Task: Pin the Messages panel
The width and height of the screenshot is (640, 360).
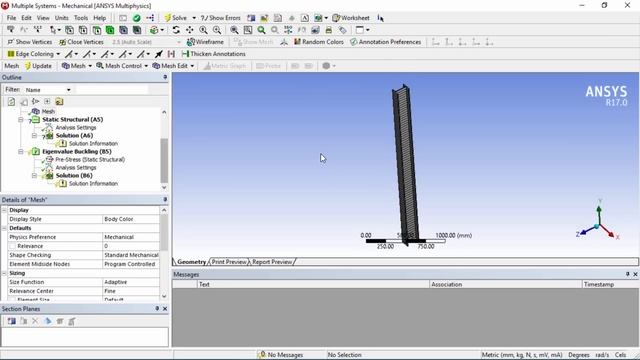Action: (x=627, y=274)
